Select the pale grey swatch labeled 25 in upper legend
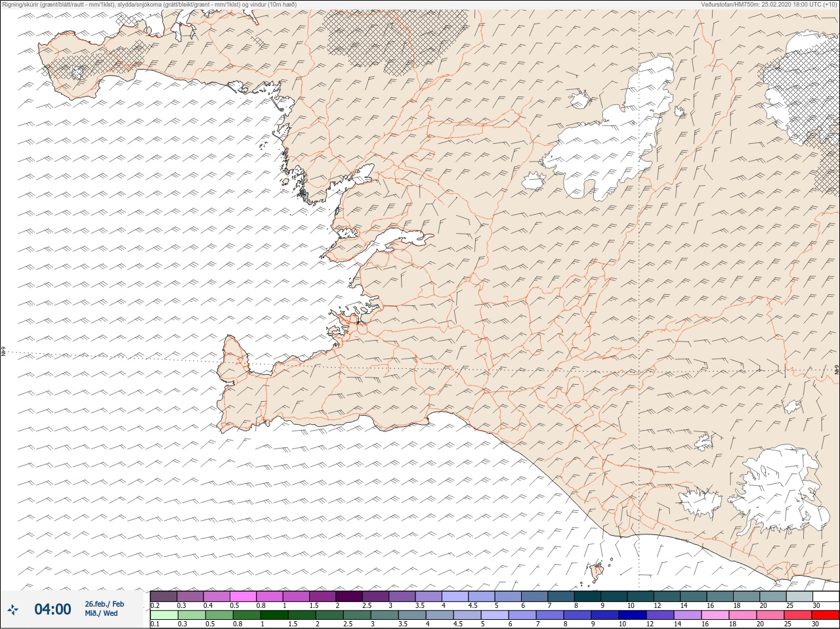 click(x=799, y=596)
